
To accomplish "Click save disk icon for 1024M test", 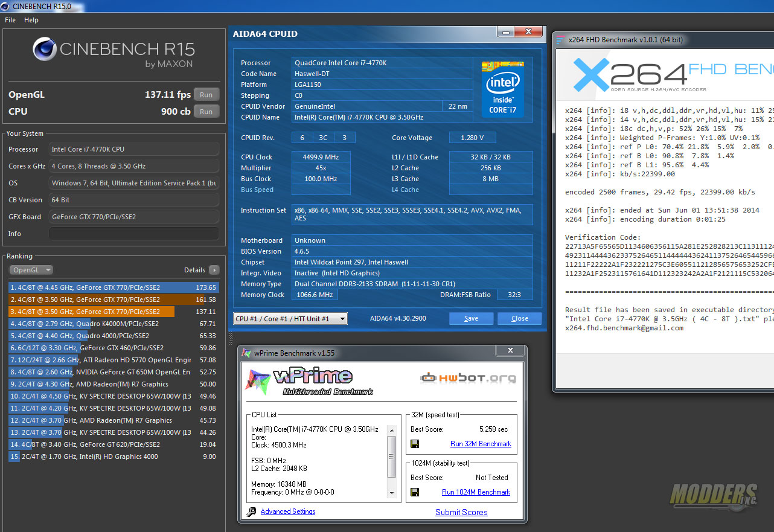I will [x=415, y=492].
